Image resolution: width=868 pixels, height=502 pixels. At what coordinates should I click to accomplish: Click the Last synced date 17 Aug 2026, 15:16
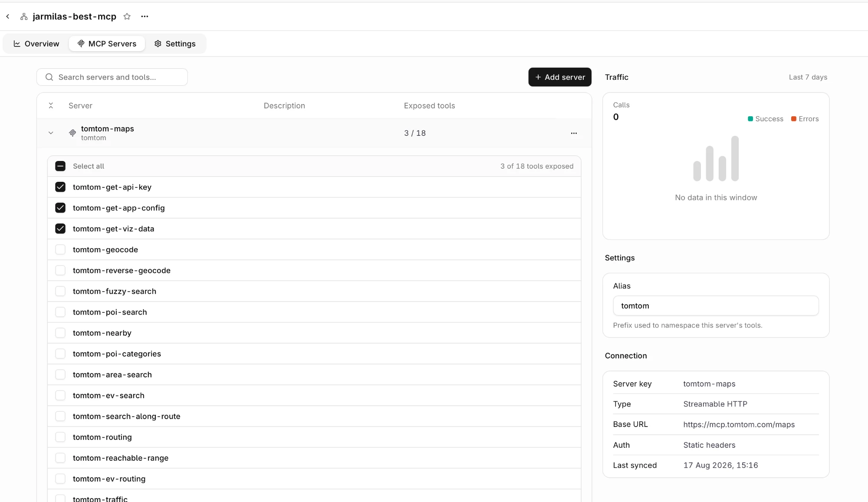click(x=721, y=465)
